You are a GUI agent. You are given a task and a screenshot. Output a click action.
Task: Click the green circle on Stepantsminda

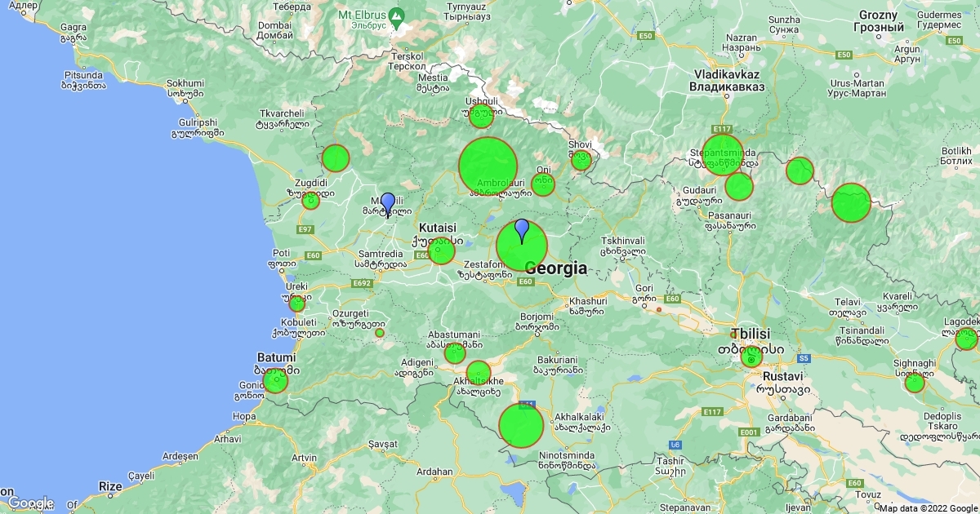[723, 155]
